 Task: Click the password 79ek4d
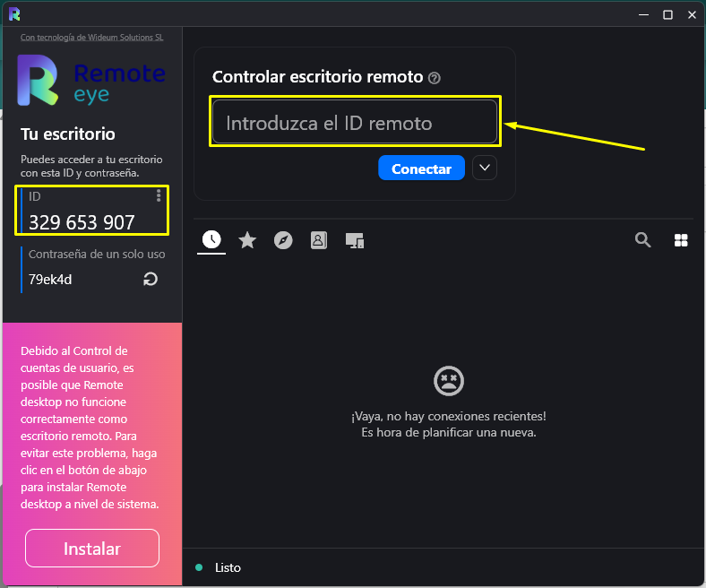(x=50, y=280)
